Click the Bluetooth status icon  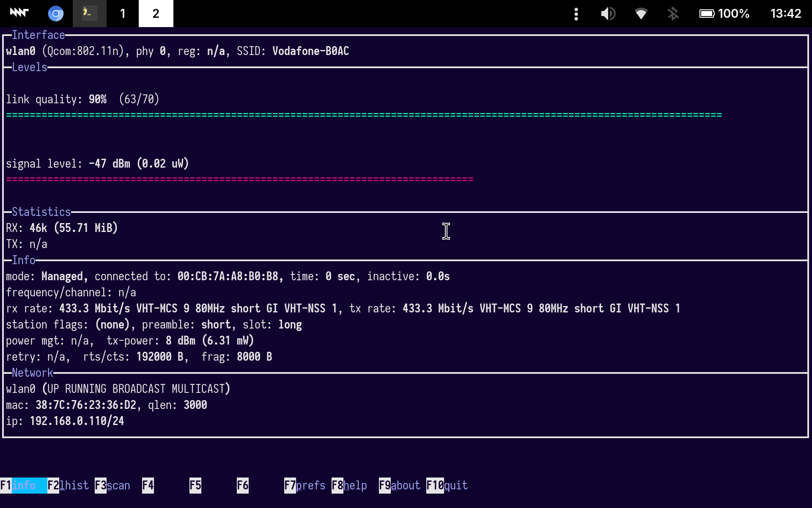[x=673, y=14]
